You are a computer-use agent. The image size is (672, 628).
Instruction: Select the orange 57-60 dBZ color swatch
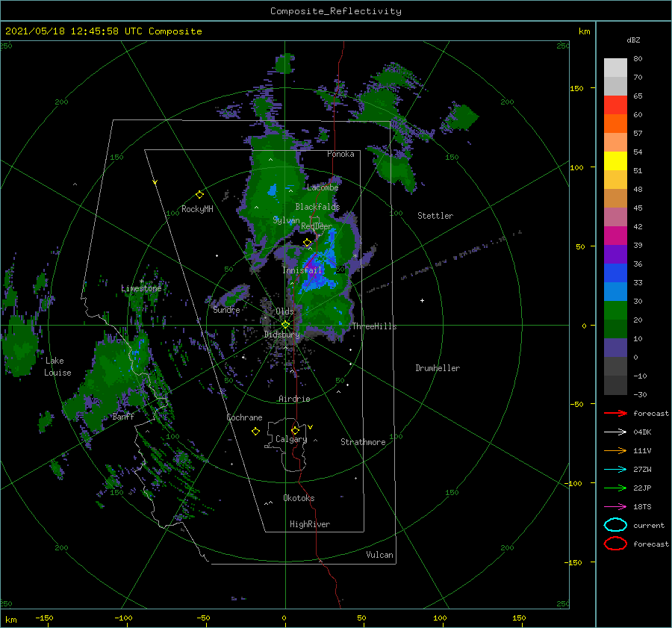615,124
